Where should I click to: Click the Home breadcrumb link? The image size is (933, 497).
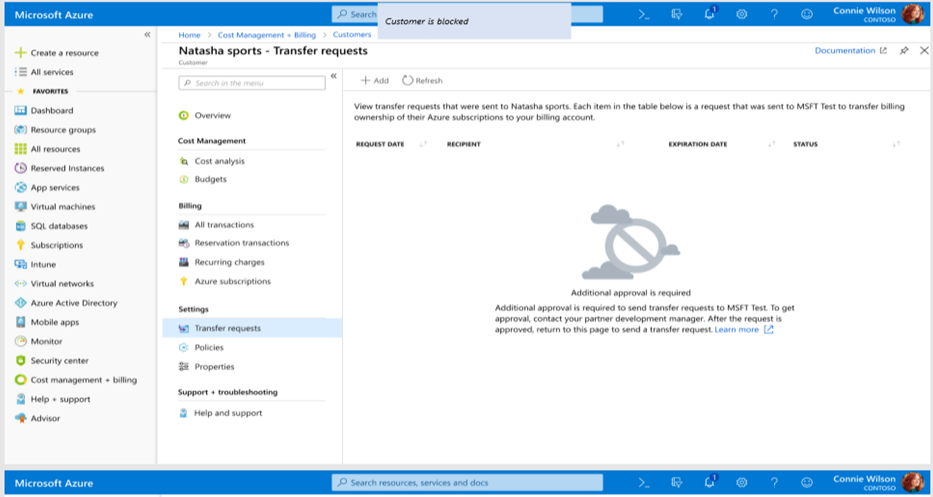click(190, 35)
